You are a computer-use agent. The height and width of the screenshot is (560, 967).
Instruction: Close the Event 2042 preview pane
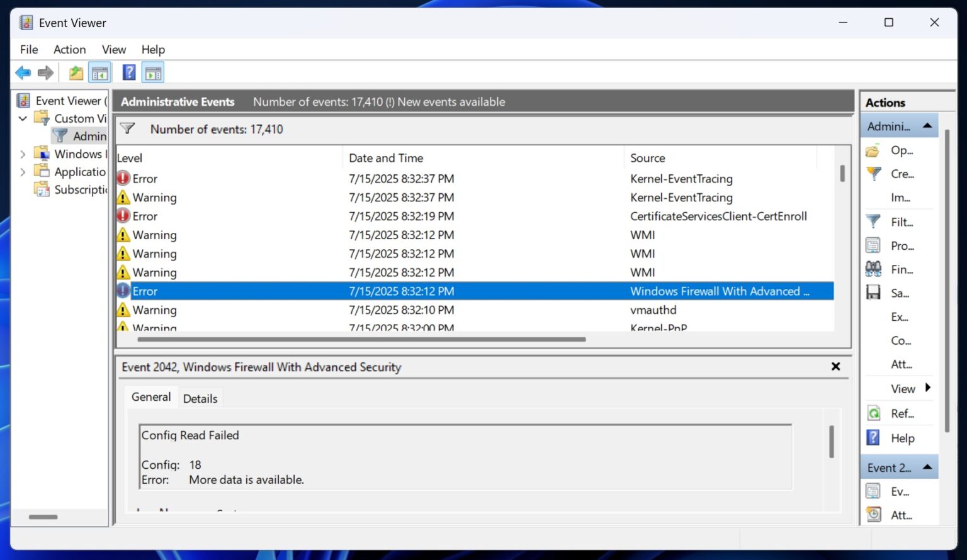click(x=835, y=366)
